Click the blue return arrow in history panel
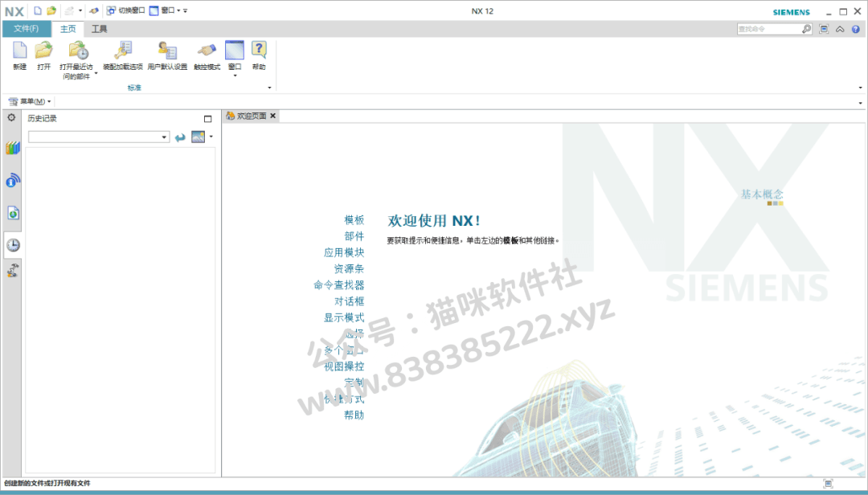Image resolution: width=868 pixels, height=495 pixels. (x=180, y=137)
